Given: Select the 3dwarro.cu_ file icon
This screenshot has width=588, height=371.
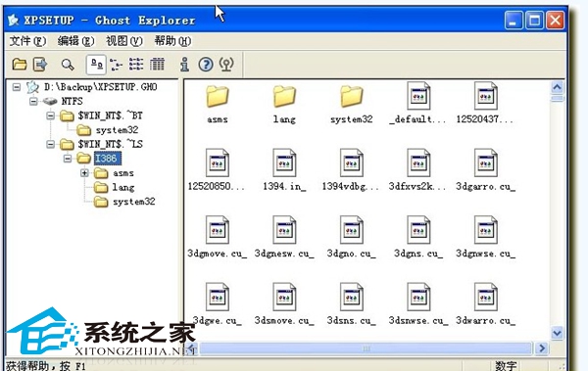Looking at the screenshot, I should 486,297.
